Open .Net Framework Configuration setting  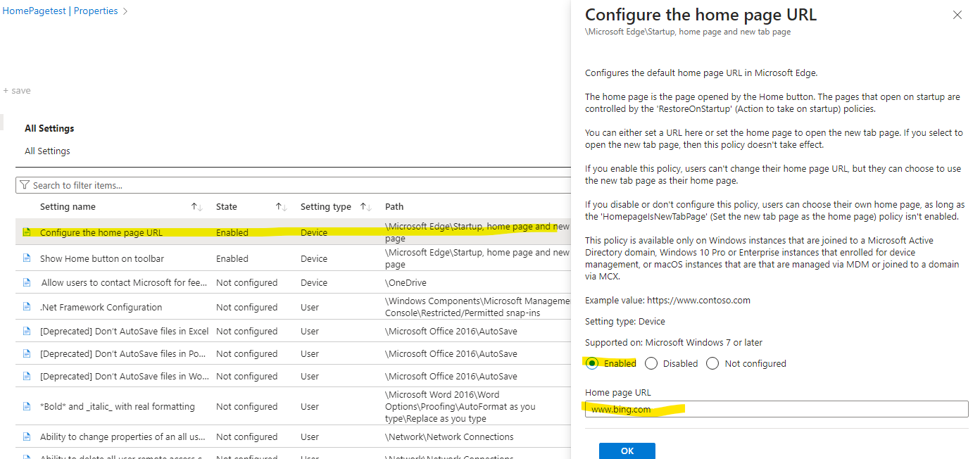pyautogui.click(x=101, y=307)
